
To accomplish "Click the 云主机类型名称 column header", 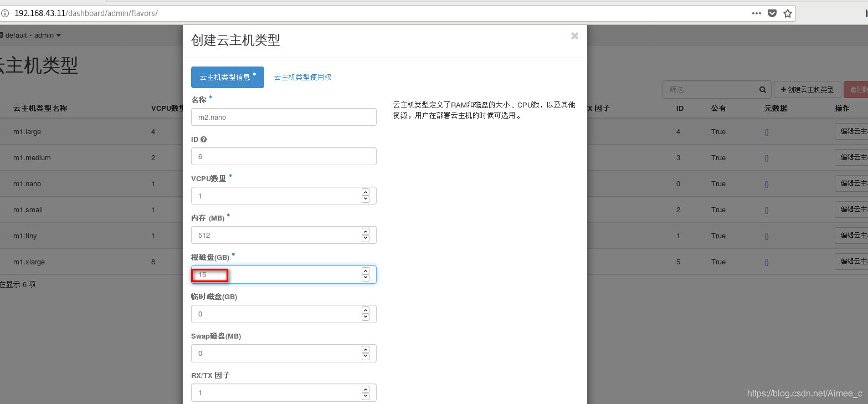I will [x=40, y=108].
